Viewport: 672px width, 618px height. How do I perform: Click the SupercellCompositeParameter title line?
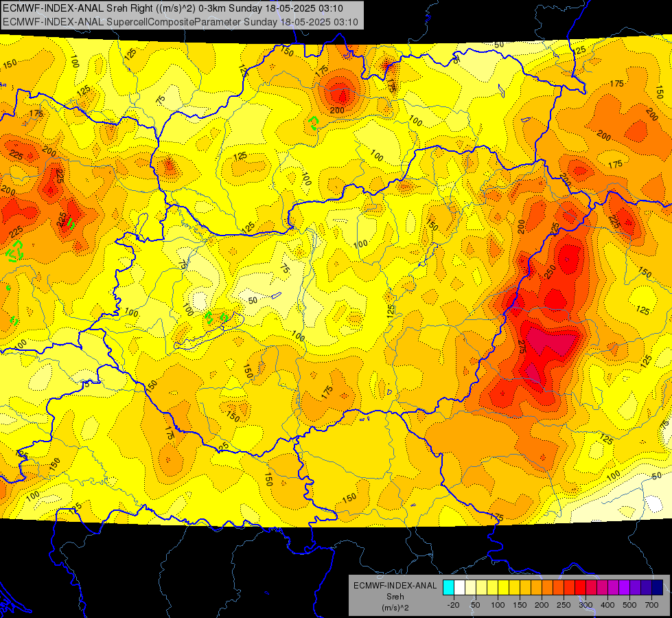[181, 22]
